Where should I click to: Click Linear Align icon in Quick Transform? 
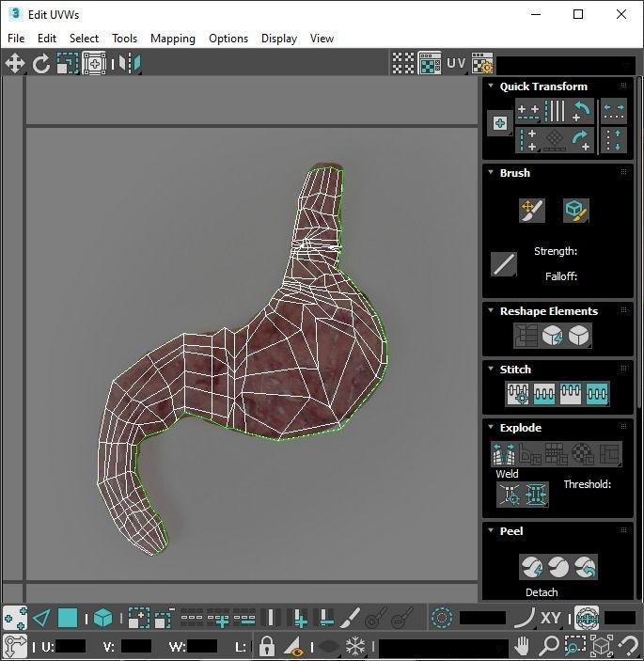coord(555,140)
